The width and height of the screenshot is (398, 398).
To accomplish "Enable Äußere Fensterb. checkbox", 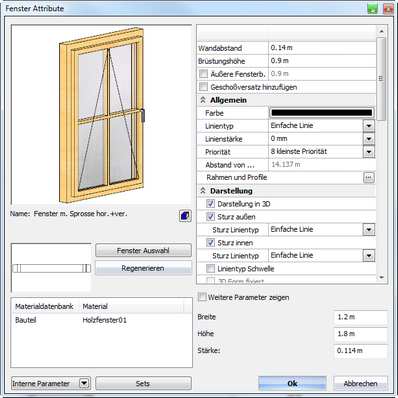I will click(x=203, y=74).
